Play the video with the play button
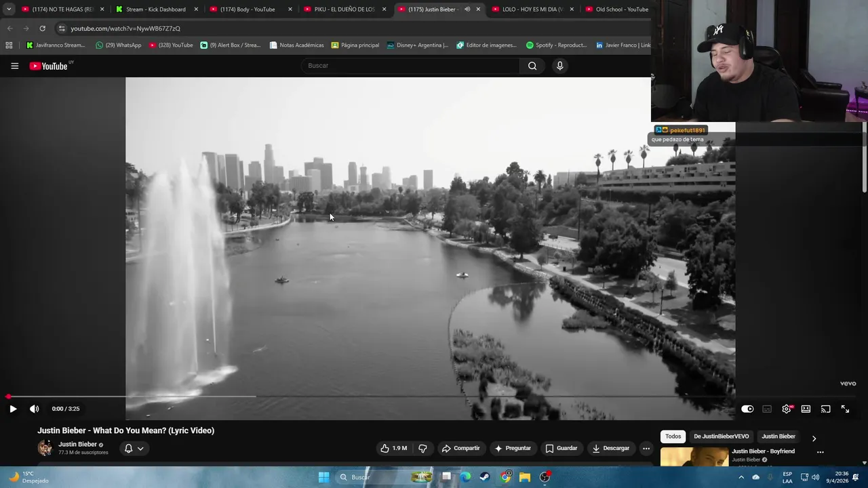This screenshot has height=488, width=868. pyautogui.click(x=13, y=409)
